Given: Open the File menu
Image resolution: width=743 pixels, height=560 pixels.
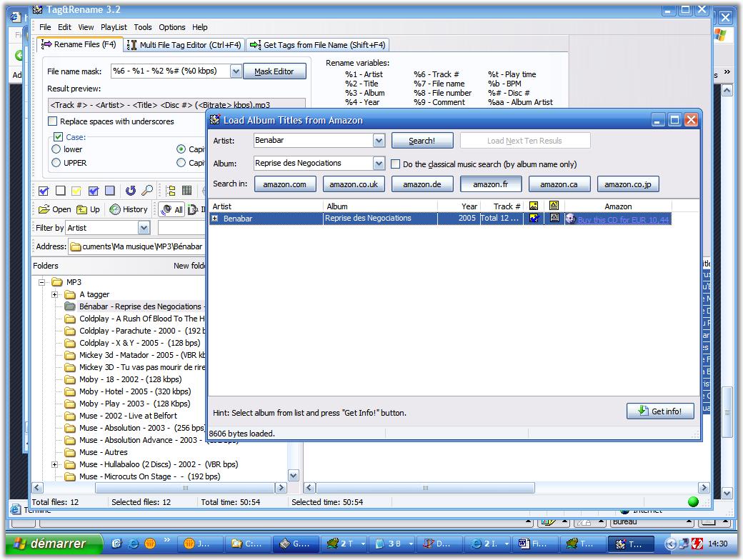Looking at the screenshot, I should coord(45,27).
